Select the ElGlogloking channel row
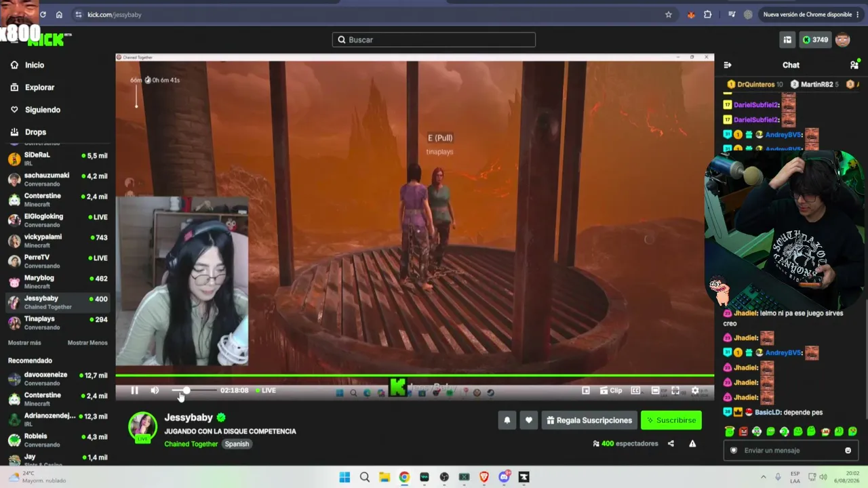The height and width of the screenshot is (488, 868). point(58,220)
